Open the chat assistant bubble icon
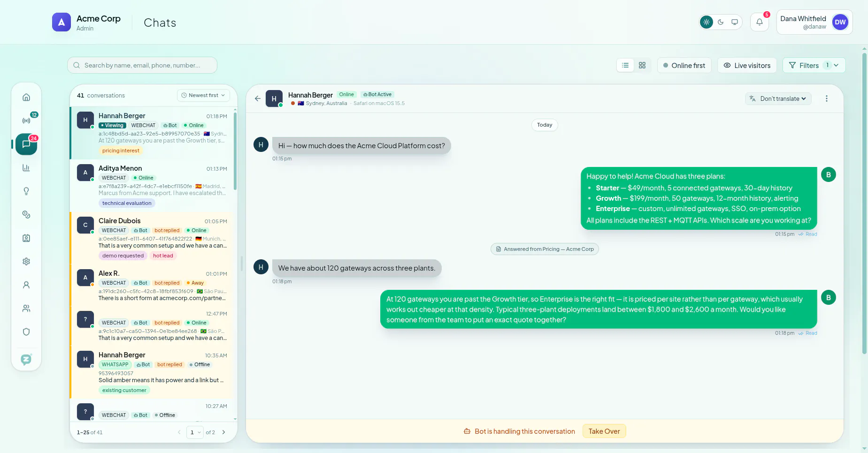868x453 pixels. tap(26, 359)
